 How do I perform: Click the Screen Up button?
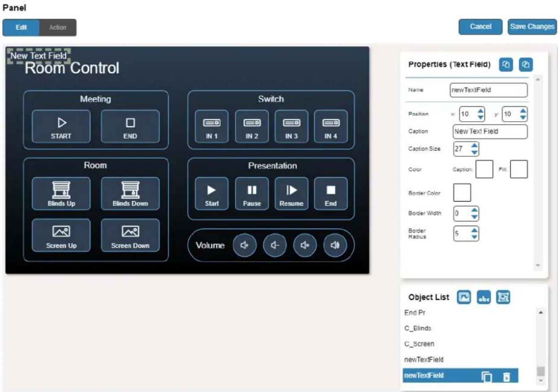tap(61, 235)
